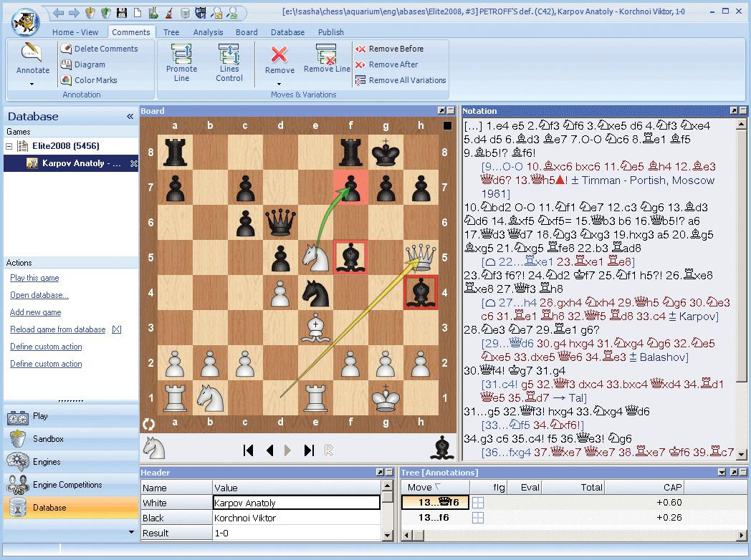
Task: Click the Play this game link
Action: click(x=34, y=278)
